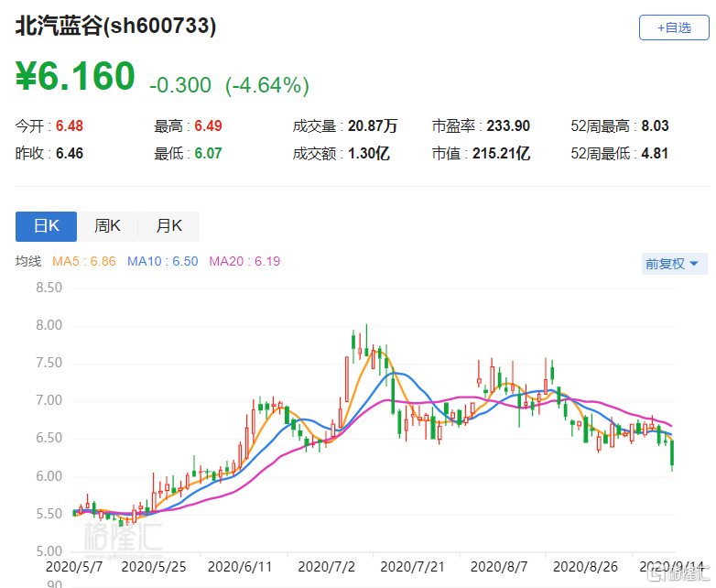Click the MA20 : 6.19 indicator label
This screenshot has height=588, width=716.
(x=244, y=261)
